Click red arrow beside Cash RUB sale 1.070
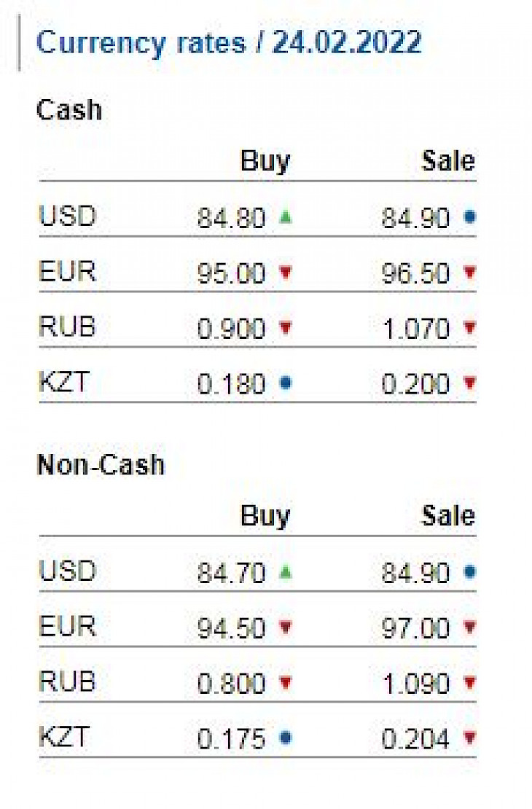Viewport: 532px width, 809px height. (469, 327)
